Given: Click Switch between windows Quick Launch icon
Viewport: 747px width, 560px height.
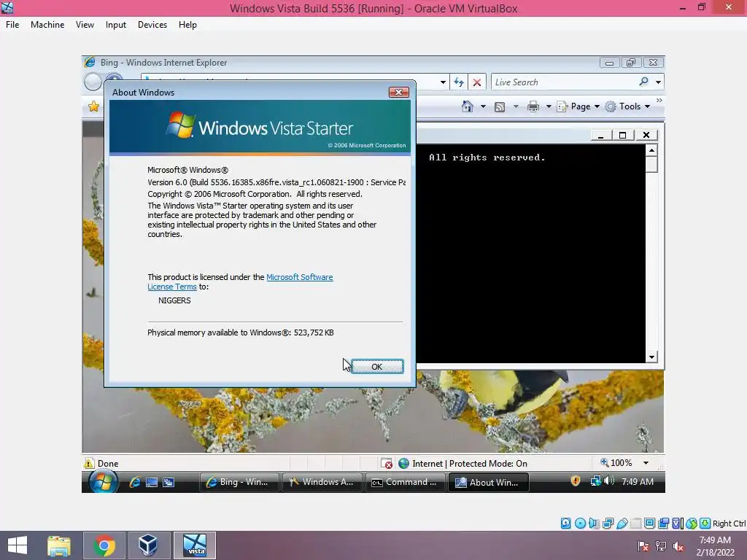Looking at the screenshot, I should pos(169,482).
